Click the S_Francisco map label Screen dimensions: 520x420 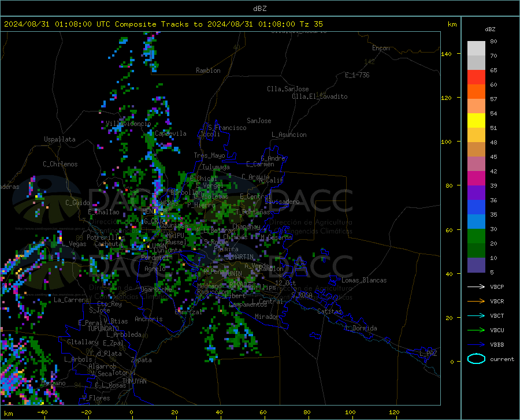coord(227,128)
